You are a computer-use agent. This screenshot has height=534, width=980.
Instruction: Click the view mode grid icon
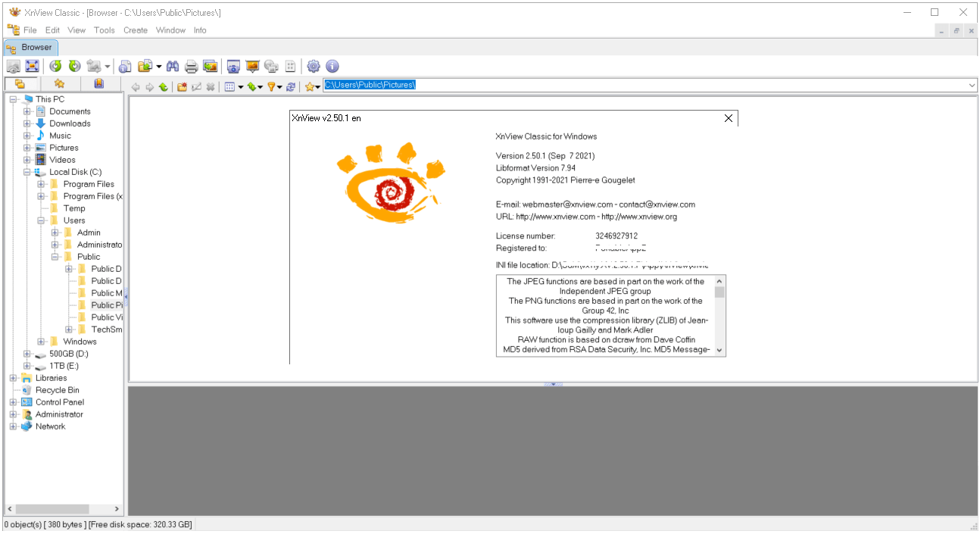click(x=229, y=86)
